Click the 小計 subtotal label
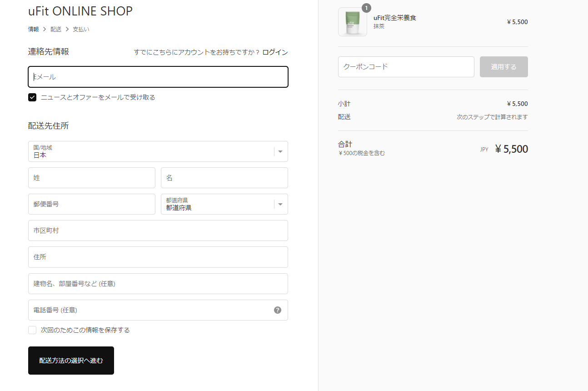 (x=344, y=104)
